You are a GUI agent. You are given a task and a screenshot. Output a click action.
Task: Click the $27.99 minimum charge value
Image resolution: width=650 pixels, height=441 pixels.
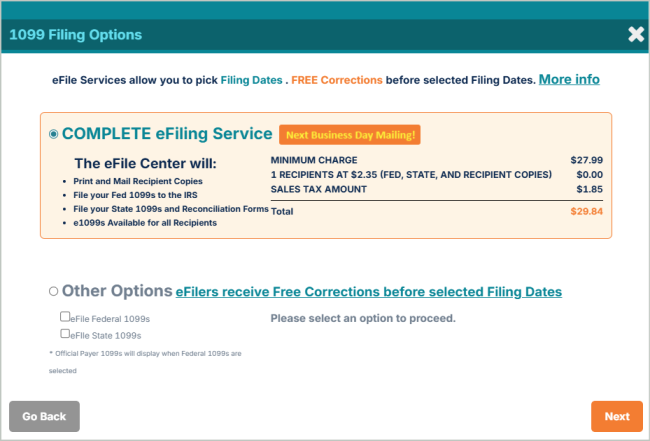click(586, 160)
